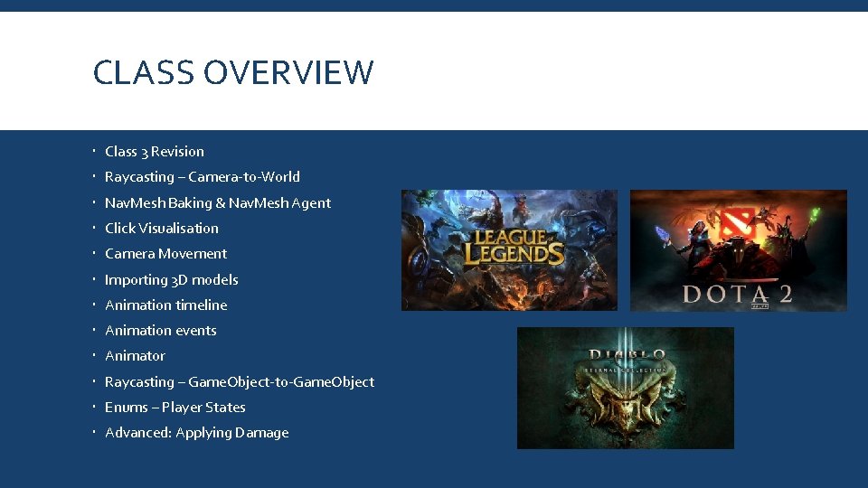Select the 'Animator' bullet

point(135,356)
